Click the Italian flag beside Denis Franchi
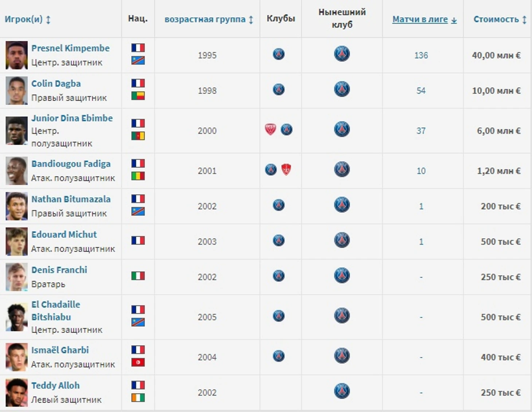This screenshot has width=532, height=412. (x=138, y=276)
